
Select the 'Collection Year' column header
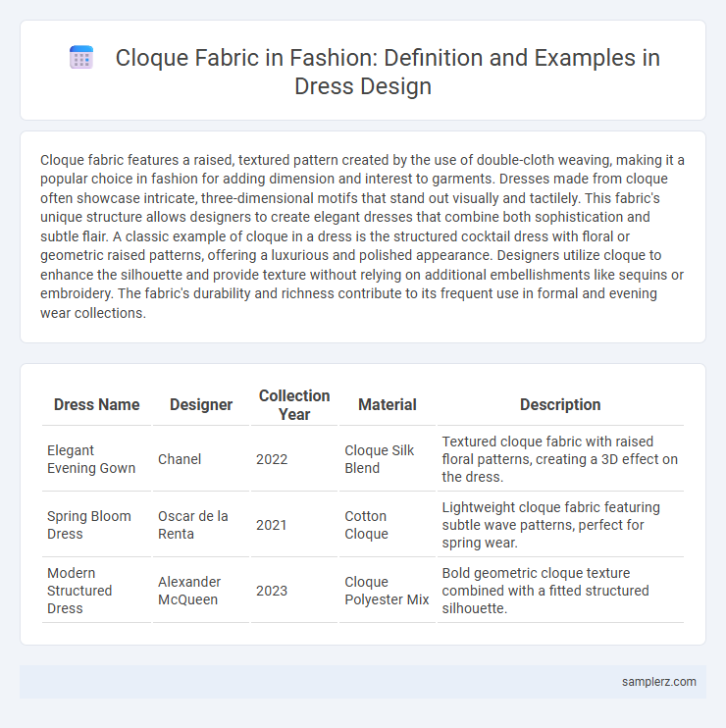pos(294,404)
